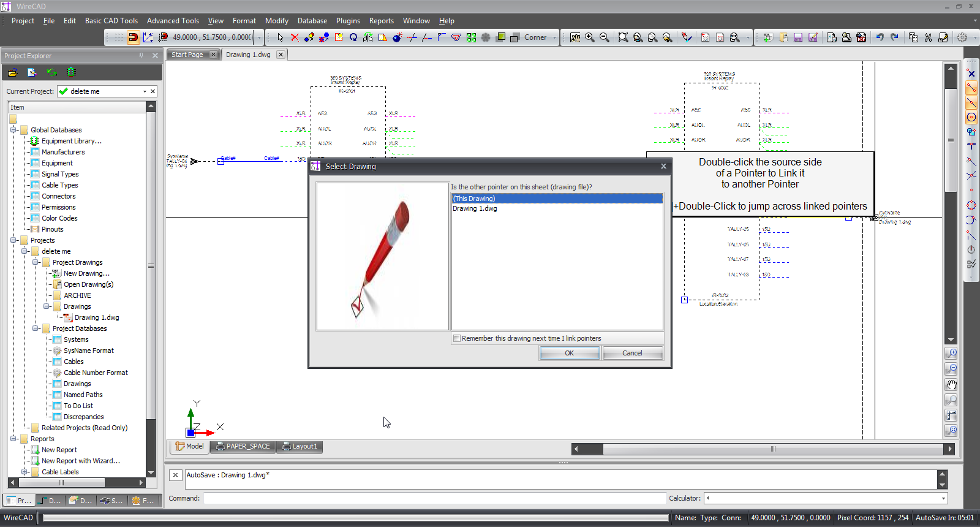Click the settings gear icon in toolbar
Viewport: 980px width, 527px height.
962,37
